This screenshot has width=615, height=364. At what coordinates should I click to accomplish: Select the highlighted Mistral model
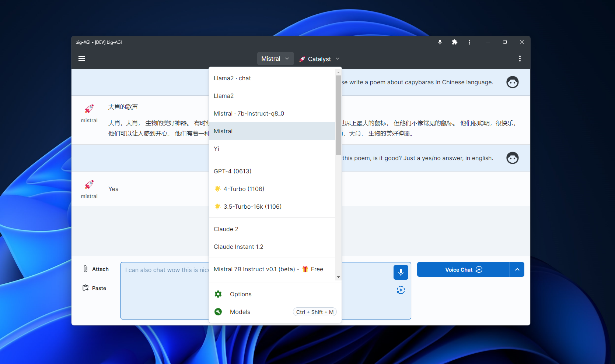[x=272, y=131]
